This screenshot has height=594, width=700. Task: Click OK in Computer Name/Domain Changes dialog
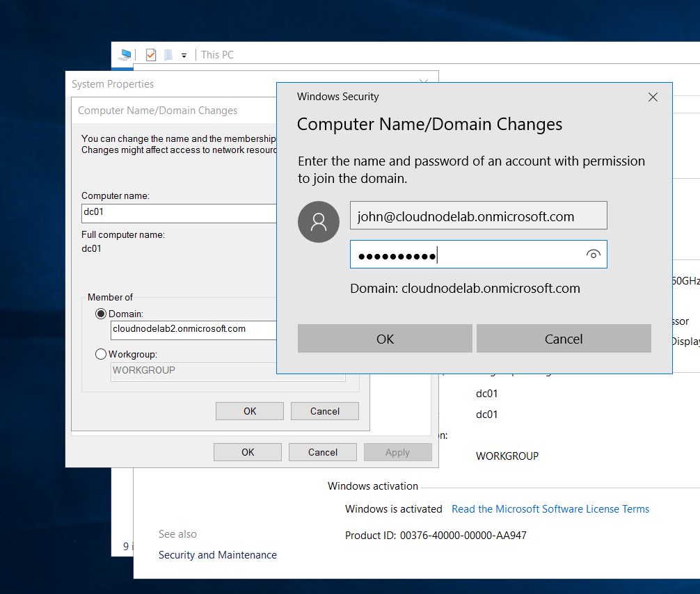(x=250, y=411)
